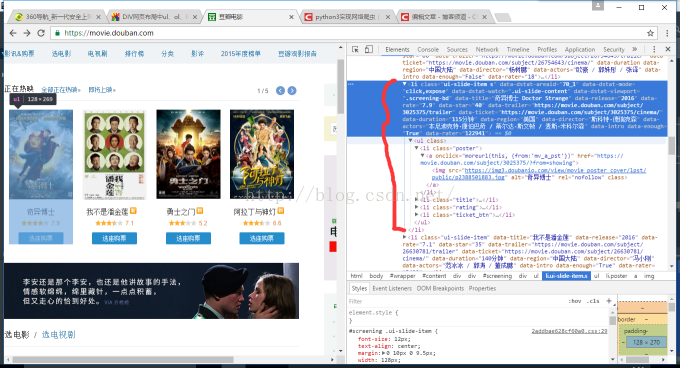Open the Sources DevTools tab
680x368 pixels.
[457, 49]
